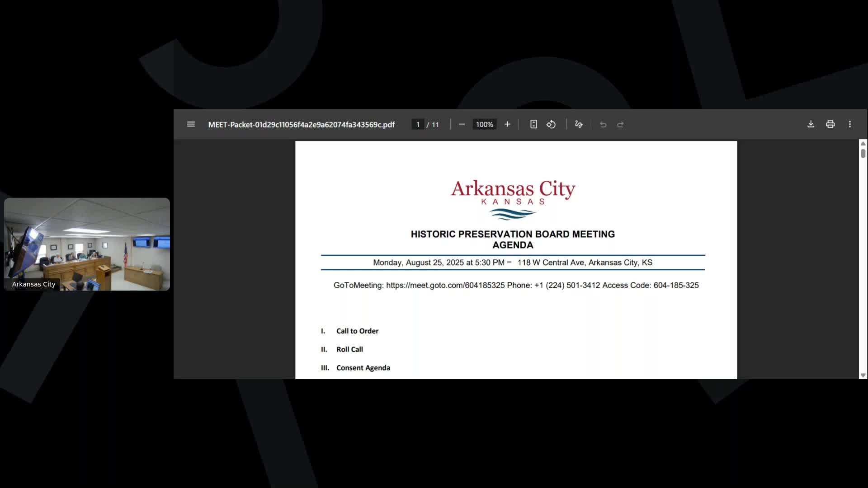Open the more actions three-dot menu
The image size is (868, 488).
click(850, 124)
